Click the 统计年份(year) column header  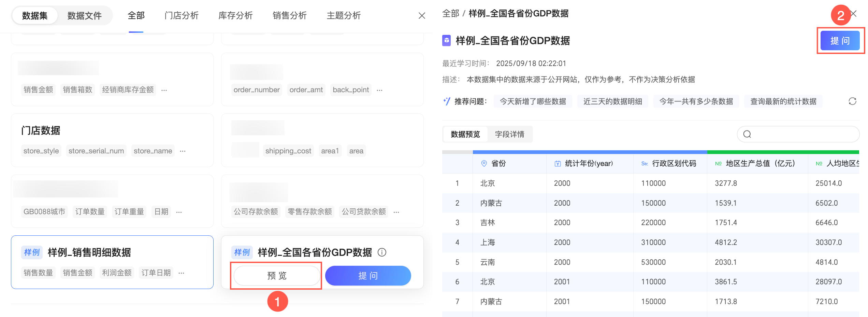point(590,164)
